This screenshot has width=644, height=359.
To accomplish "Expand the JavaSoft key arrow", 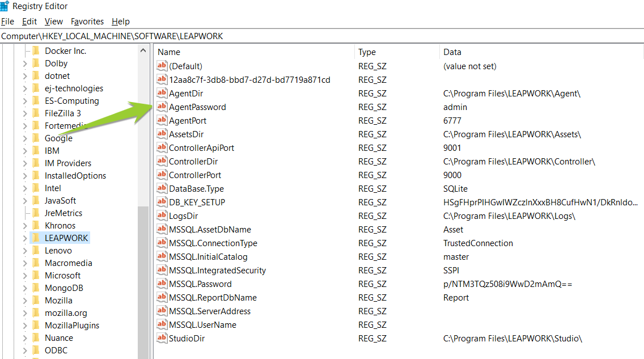I will tap(25, 201).
